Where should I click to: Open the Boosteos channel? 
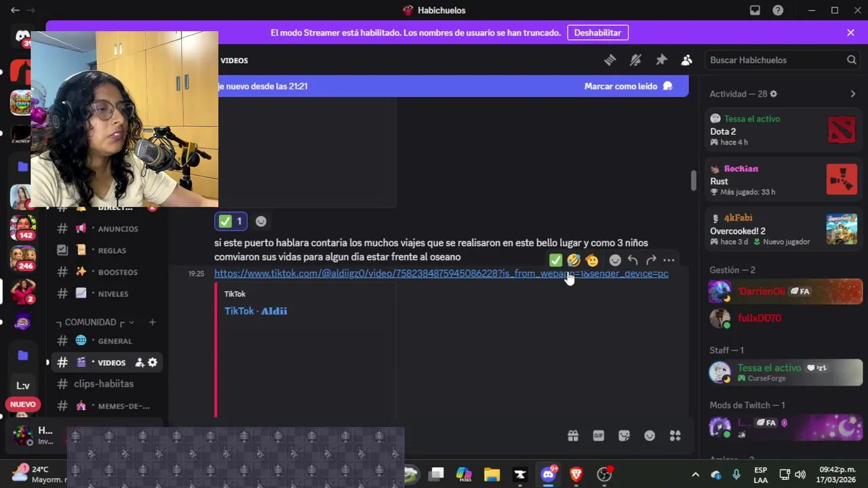(x=107, y=272)
